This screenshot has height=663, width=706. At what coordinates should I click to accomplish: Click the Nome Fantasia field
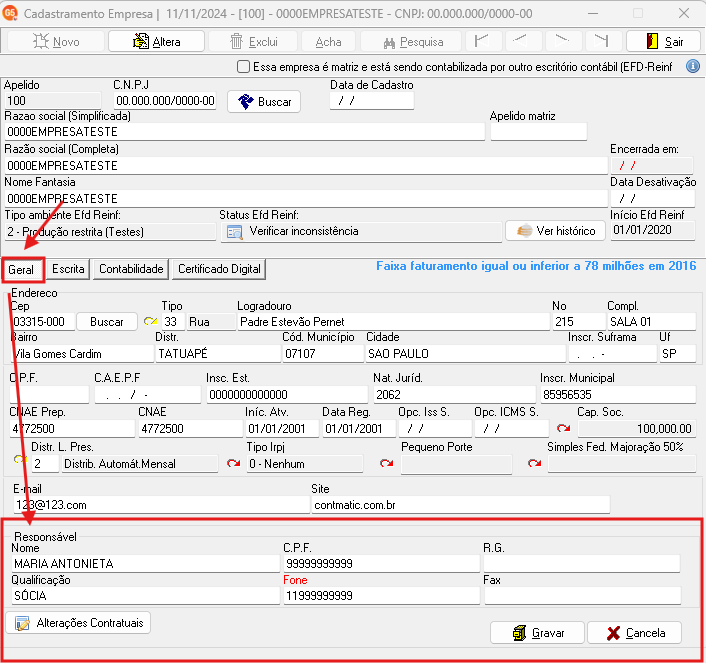coord(306,199)
